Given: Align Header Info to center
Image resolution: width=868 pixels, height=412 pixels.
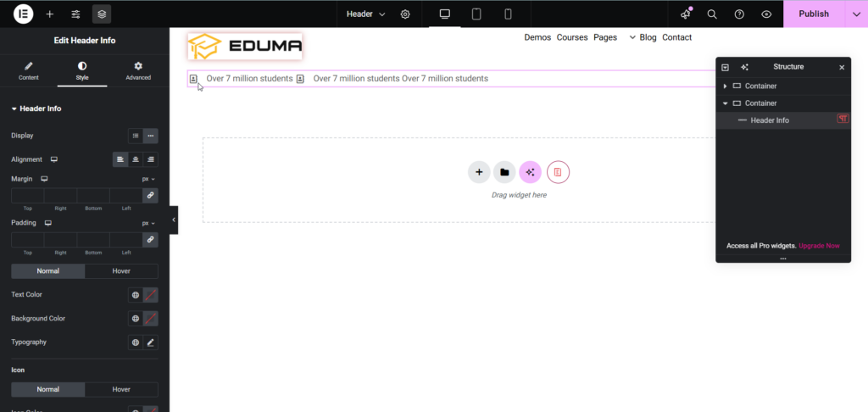Looking at the screenshot, I should 135,159.
